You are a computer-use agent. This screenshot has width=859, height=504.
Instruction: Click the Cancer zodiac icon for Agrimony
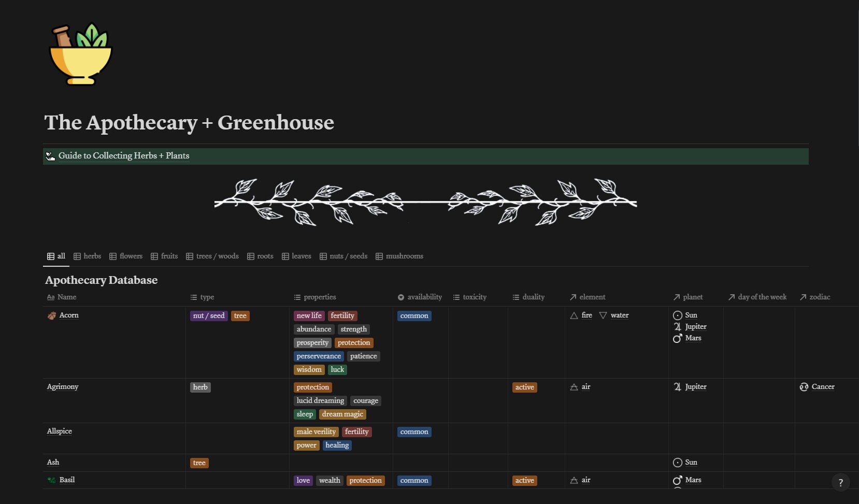pyautogui.click(x=804, y=387)
